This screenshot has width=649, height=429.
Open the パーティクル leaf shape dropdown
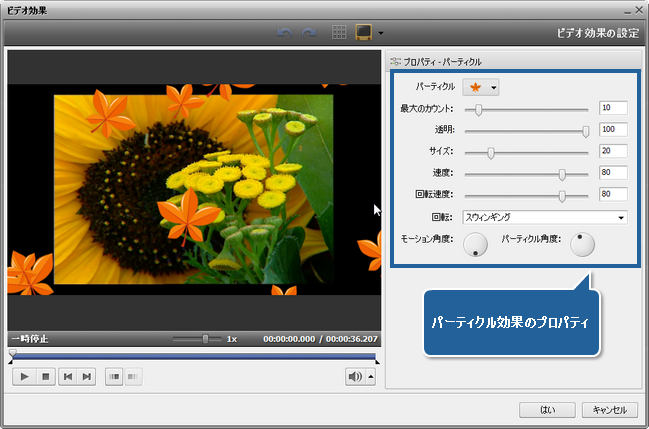(x=481, y=88)
